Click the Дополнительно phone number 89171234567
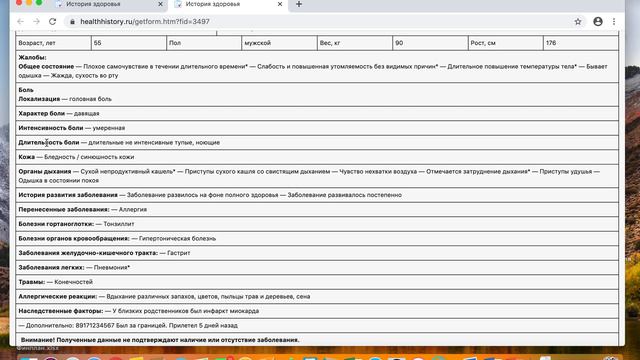The height and width of the screenshot is (360, 640). coord(95,326)
